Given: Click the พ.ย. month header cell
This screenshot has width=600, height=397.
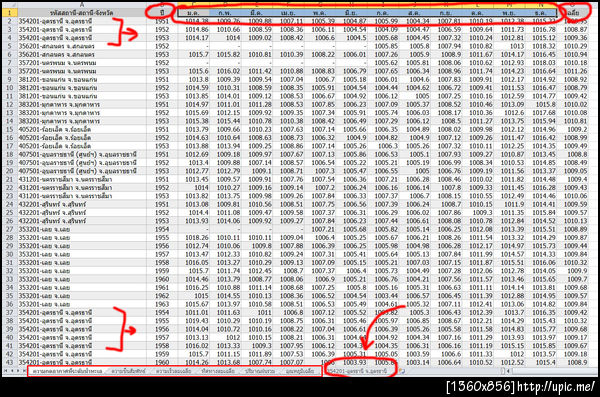Looking at the screenshot, I should tap(509, 13).
